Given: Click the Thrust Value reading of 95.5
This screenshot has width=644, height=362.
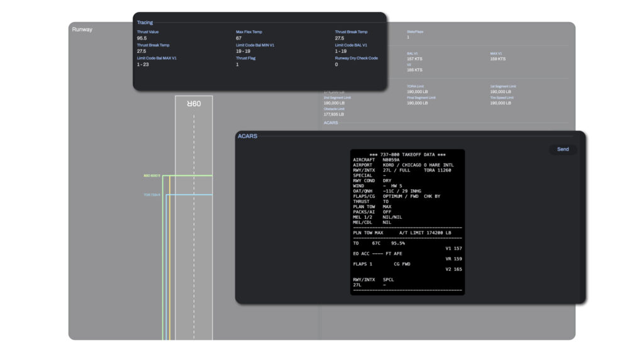Looking at the screenshot, I should pos(142,38).
